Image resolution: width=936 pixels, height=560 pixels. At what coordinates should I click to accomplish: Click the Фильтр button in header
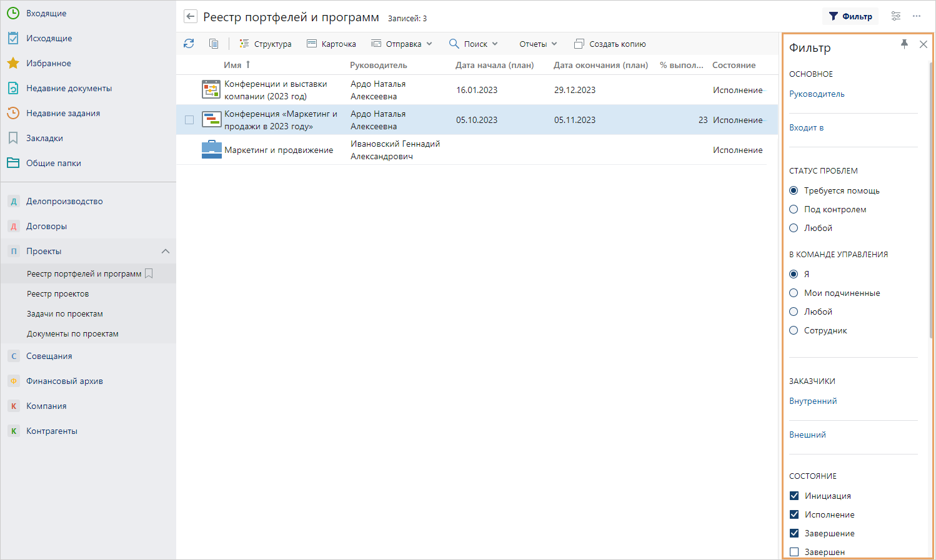pos(850,16)
